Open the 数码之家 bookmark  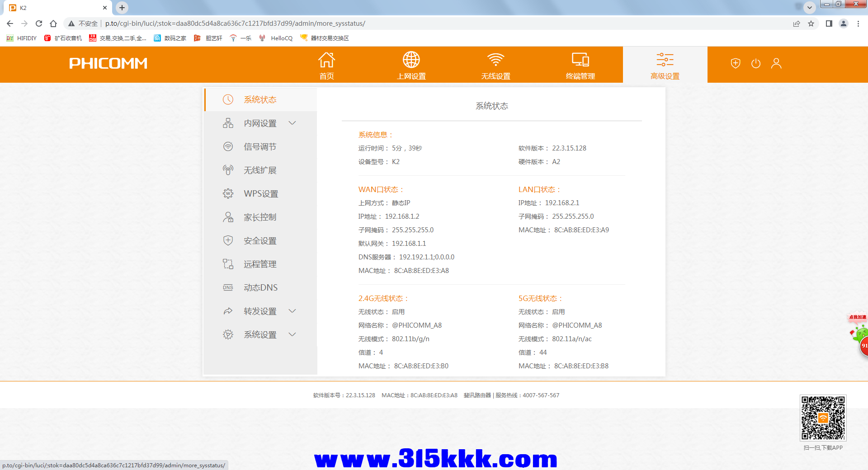(170, 38)
